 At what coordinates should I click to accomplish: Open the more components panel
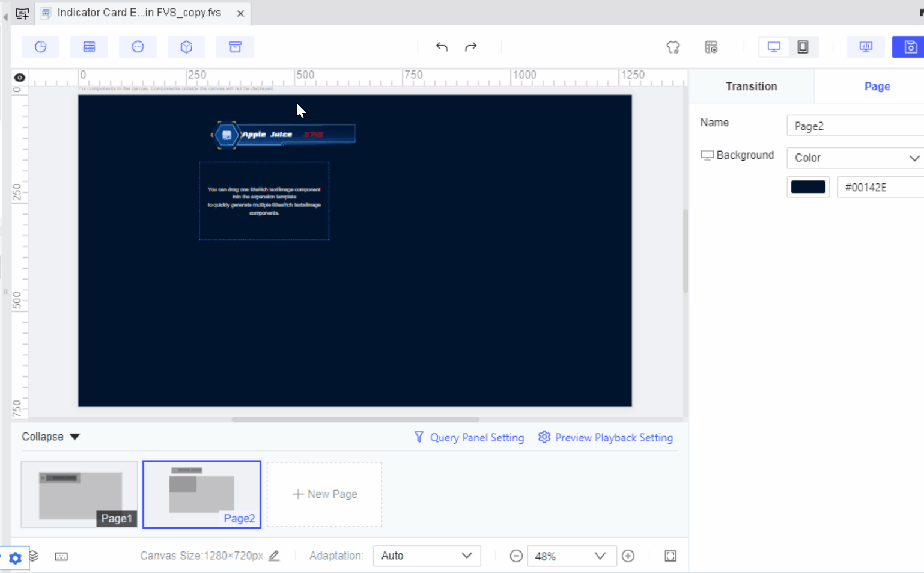click(138, 46)
